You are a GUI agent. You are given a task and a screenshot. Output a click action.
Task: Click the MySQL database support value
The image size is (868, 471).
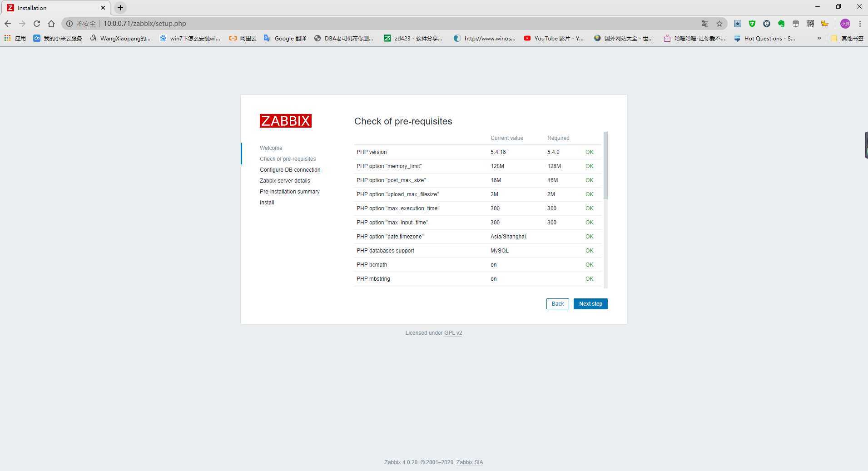499,251
